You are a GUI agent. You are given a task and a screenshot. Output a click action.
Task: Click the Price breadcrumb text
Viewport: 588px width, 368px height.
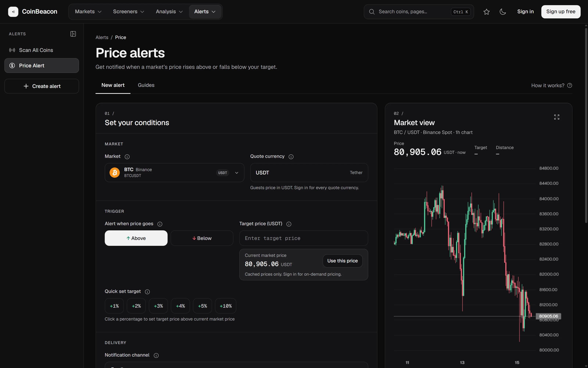(x=121, y=38)
